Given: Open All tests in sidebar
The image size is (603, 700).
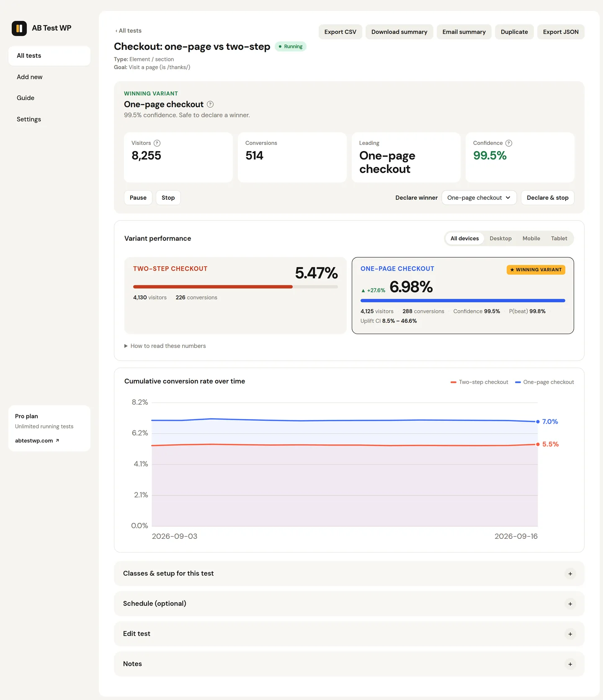Looking at the screenshot, I should tap(49, 56).
